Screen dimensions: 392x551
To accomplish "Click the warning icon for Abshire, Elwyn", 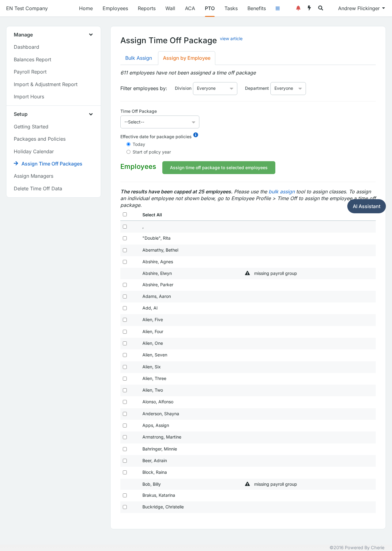I will (247, 273).
